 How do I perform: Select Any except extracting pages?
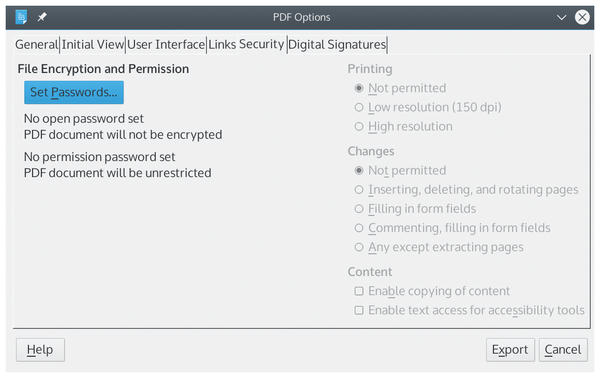439,247
